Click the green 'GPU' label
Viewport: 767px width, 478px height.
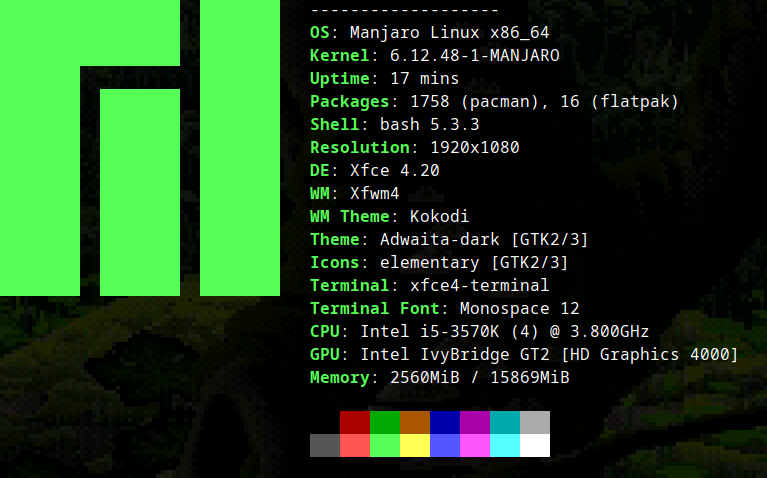point(325,355)
